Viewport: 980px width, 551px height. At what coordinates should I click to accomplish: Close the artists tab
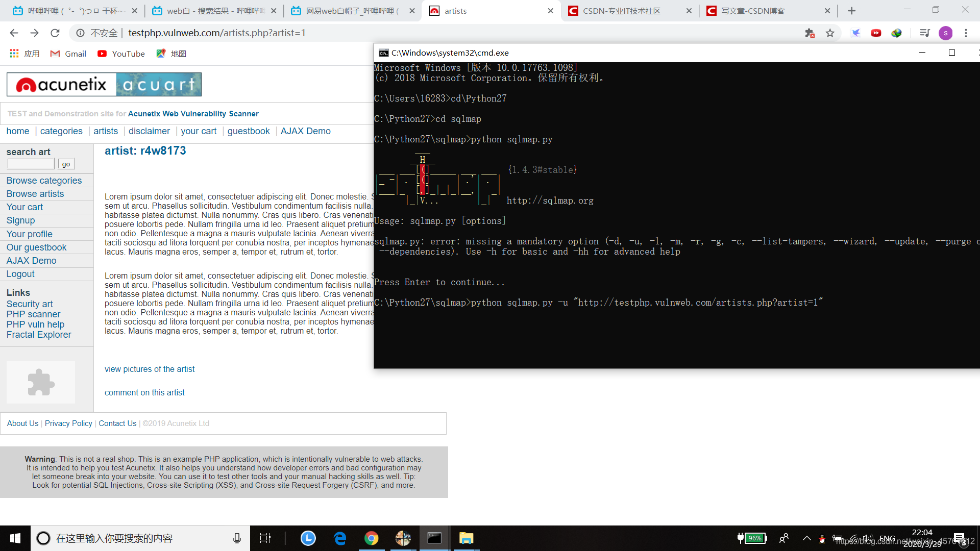(550, 11)
